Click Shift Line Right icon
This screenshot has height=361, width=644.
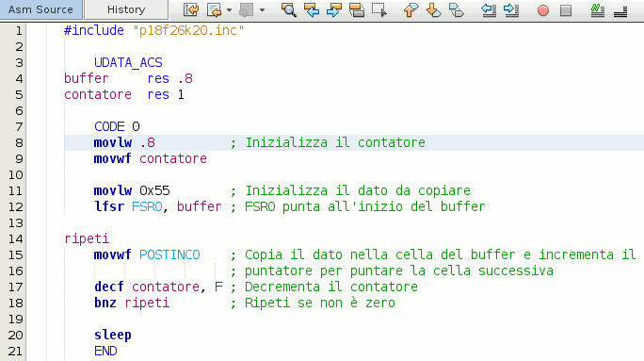click(x=511, y=9)
